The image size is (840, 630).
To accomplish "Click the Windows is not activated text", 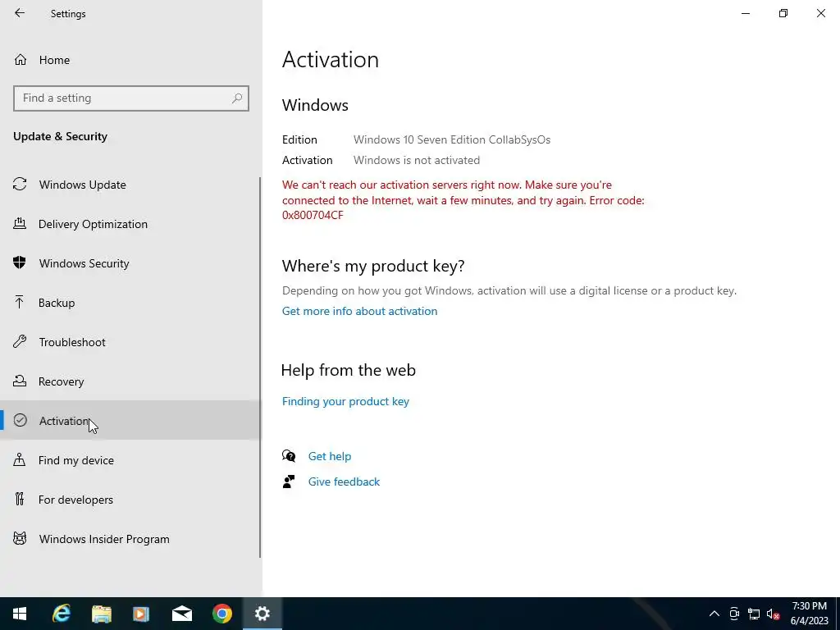I will (x=416, y=160).
